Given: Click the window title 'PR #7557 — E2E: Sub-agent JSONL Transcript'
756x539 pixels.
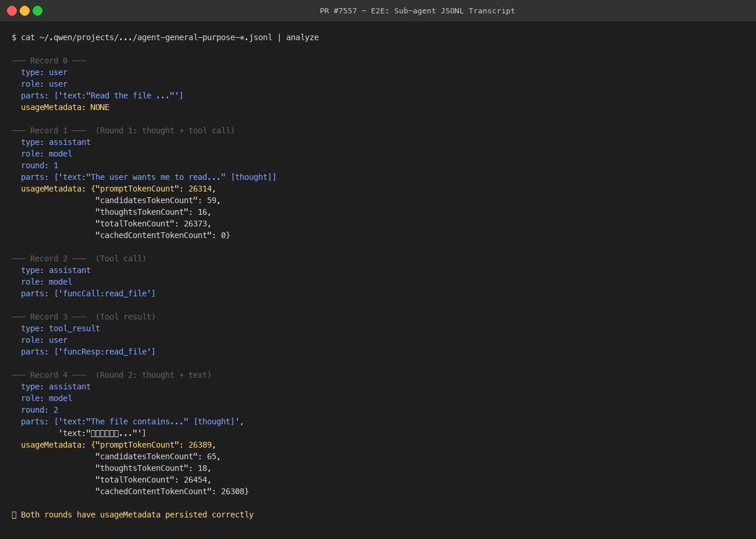Looking at the screenshot, I should click(417, 10).
